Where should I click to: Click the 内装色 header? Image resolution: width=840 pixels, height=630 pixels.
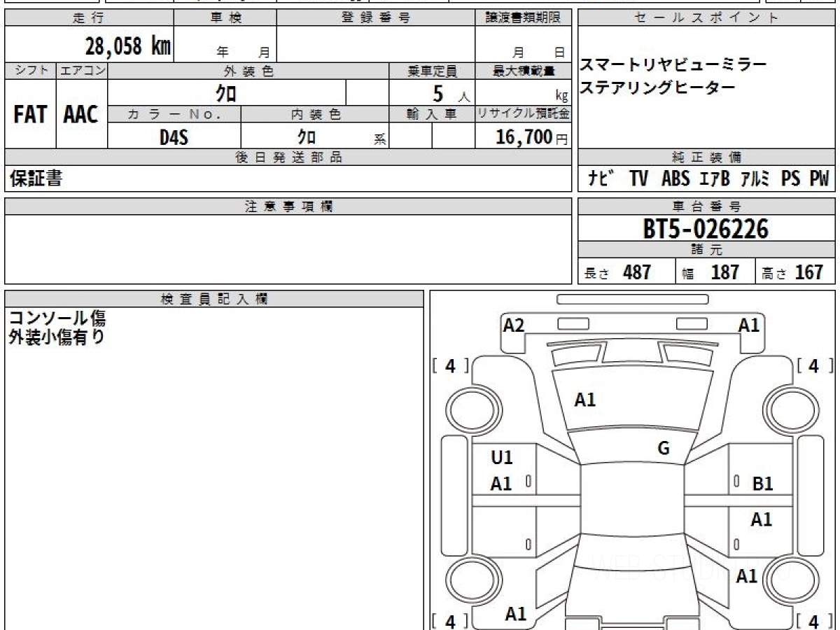315,114
